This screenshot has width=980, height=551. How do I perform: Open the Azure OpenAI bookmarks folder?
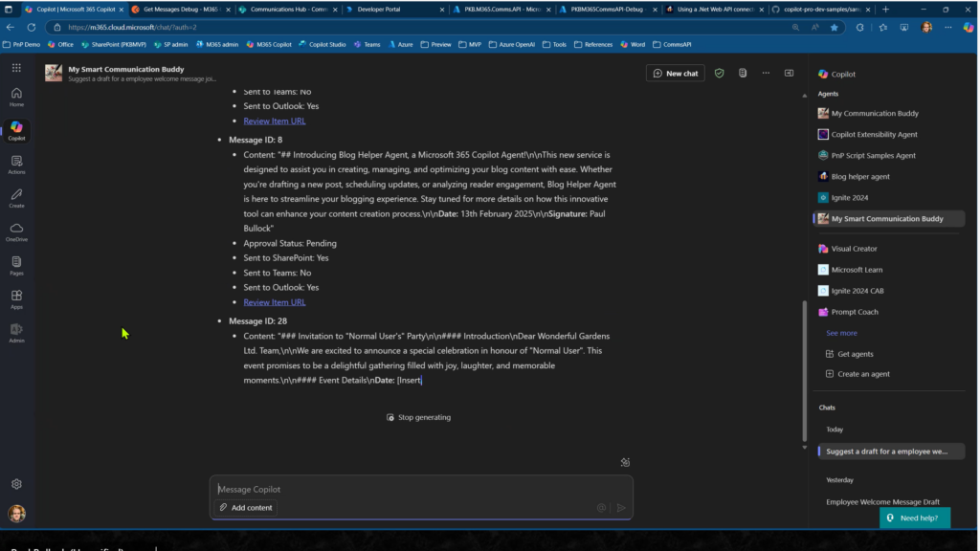tap(511, 44)
